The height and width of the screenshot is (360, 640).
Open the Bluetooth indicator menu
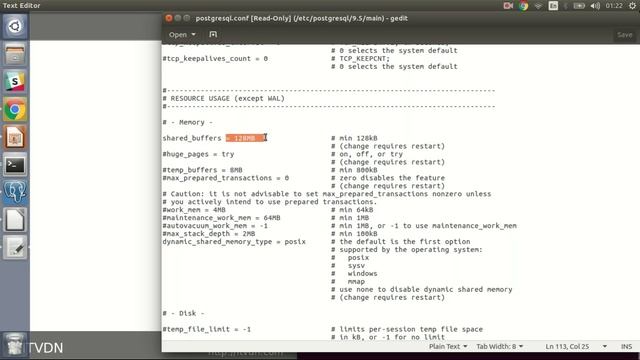[566, 6]
